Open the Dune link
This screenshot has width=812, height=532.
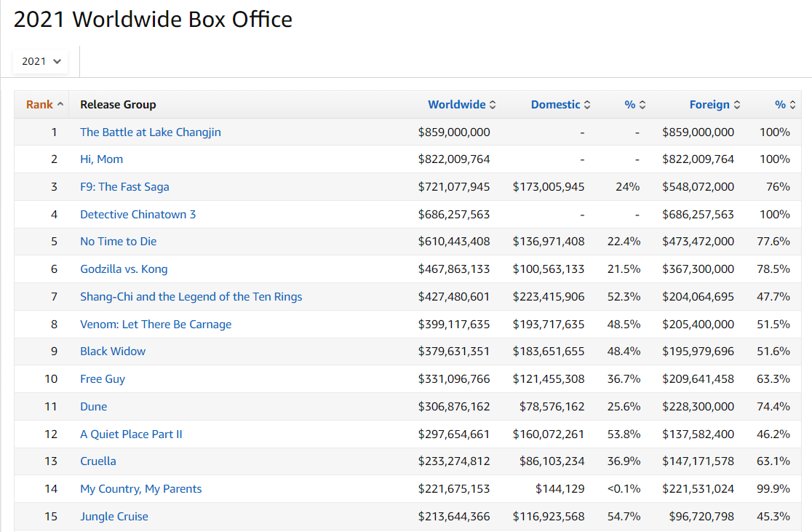click(x=94, y=407)
